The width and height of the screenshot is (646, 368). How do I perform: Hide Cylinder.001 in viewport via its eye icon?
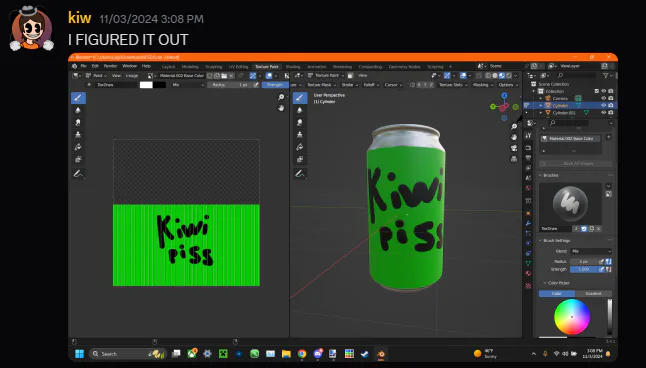603,113
